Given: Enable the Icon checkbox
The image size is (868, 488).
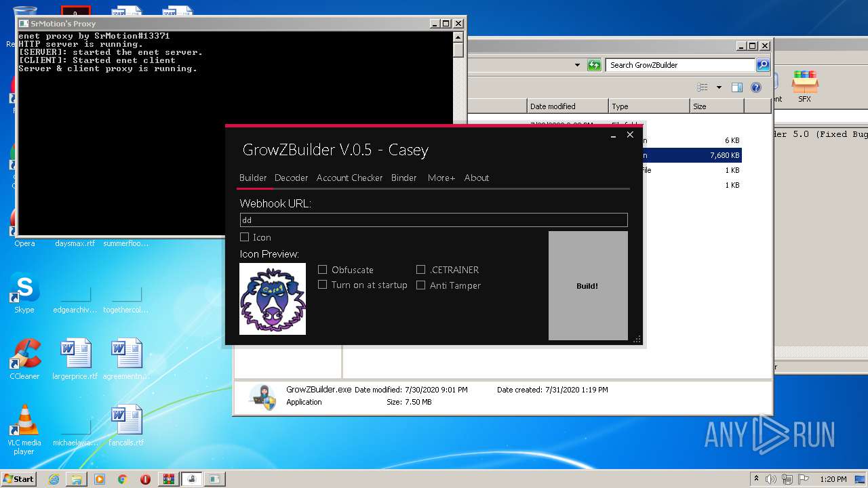Looking at the screenshot, I should [245, 237].
